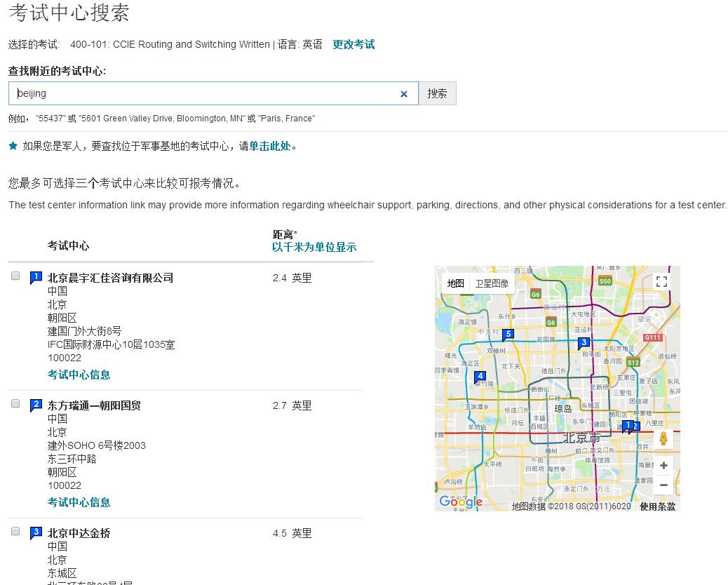The height and width of the screenshot is (585, 728).
Task: Click map pin number 1
Action: click(x=627, y=426)
